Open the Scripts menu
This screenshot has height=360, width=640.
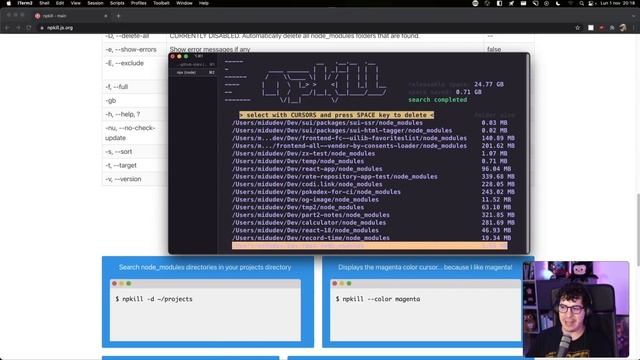pyautogui.click(x=117, y=3)
